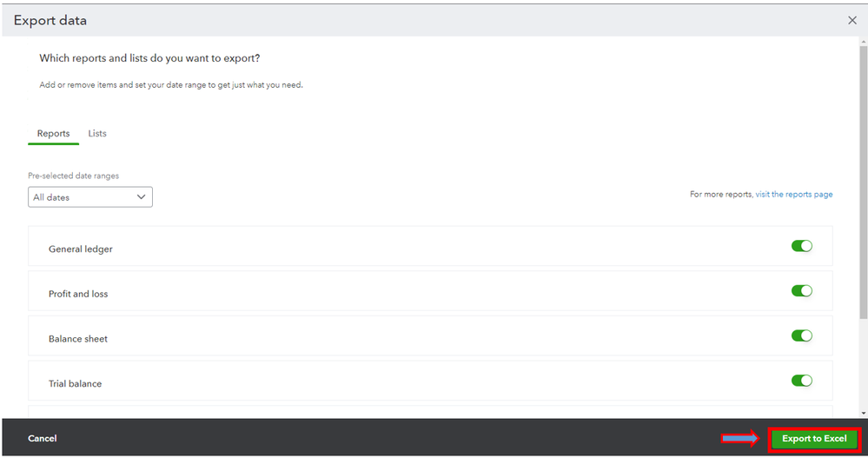Select the 'Balance sheet' row label
The width and height of the screenshot is (868, 458).
(x=78, y=339)
